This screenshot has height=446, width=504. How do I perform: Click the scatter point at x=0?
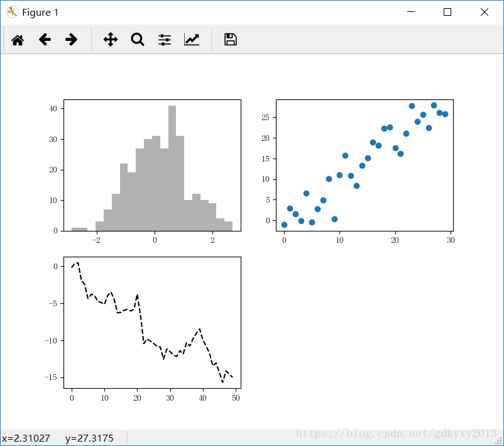284,225
